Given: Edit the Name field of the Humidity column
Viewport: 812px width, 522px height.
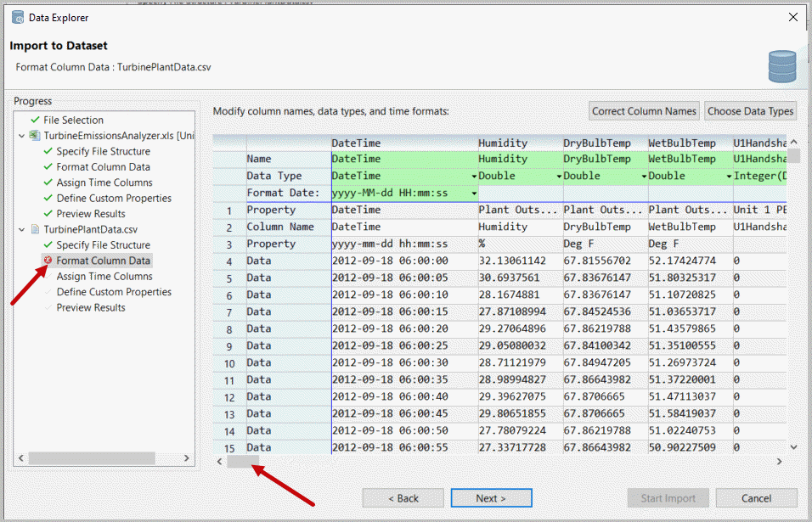Looking at the screenshot, I should tap(518, 160).
